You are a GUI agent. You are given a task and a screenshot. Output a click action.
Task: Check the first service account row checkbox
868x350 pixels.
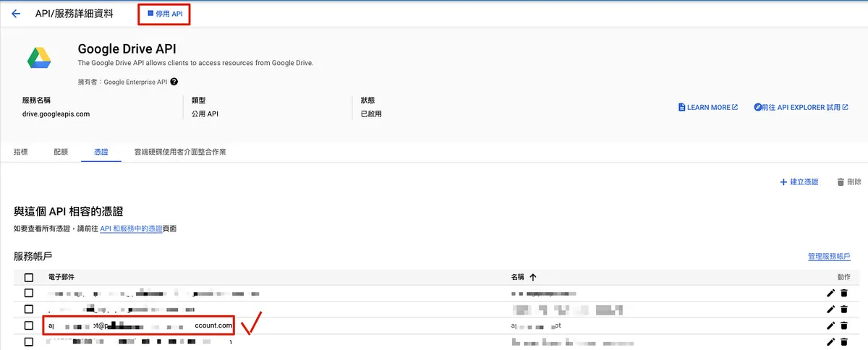click(x=29, y=293)
